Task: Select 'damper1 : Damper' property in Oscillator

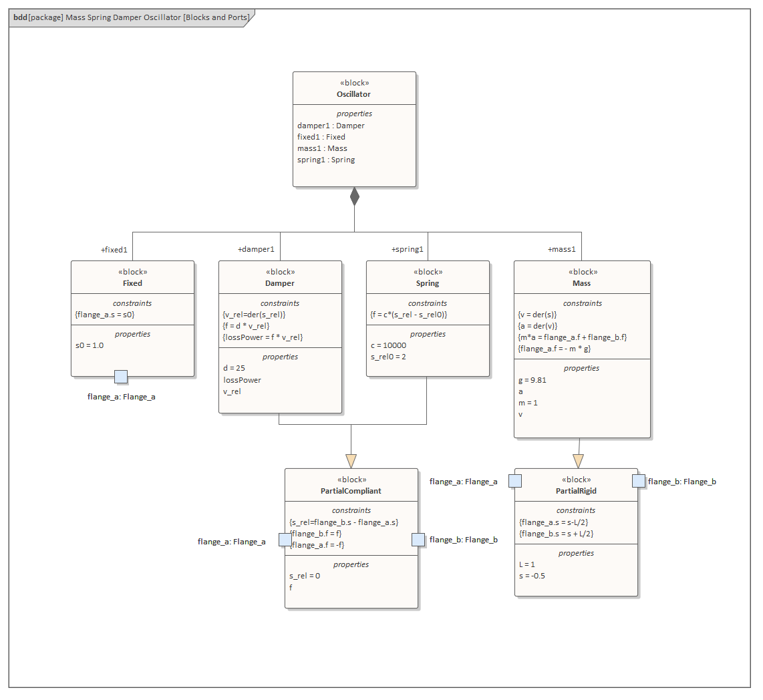Action: (331, 126)
